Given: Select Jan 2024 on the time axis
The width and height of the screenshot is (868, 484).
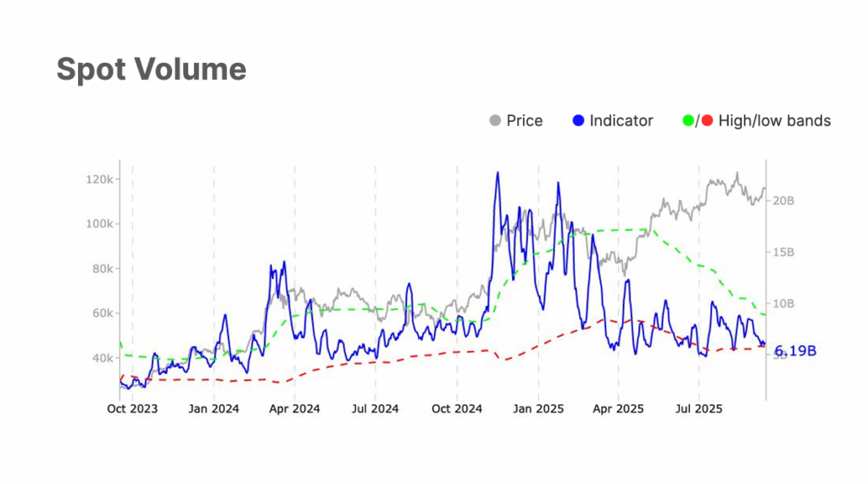Looking at the screenshot, I should (x=214, y=409).
